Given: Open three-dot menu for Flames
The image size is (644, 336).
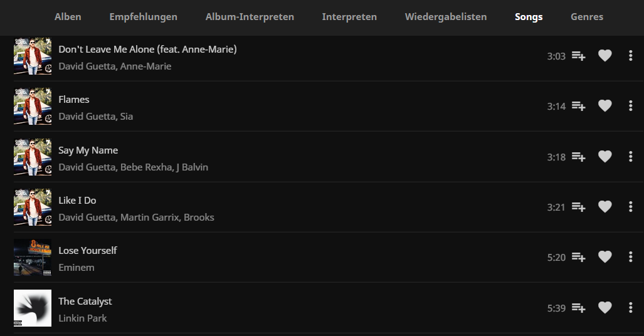Looking at the screenshot, I should pyautogui.click(x=630, y=105).
